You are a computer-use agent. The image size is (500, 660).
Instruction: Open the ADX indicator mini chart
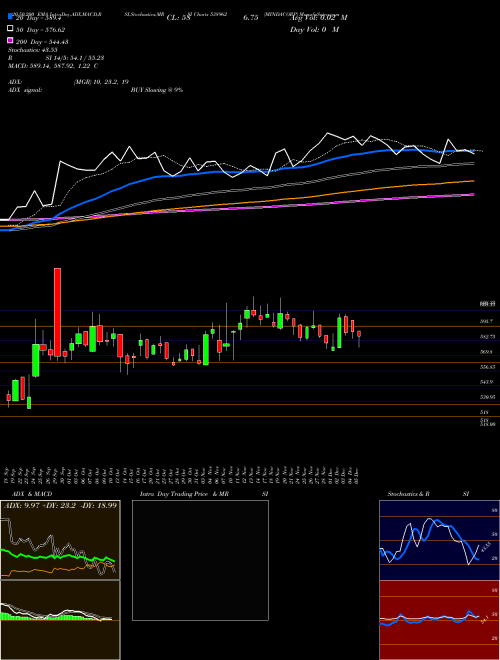click(x=60, y=540)
